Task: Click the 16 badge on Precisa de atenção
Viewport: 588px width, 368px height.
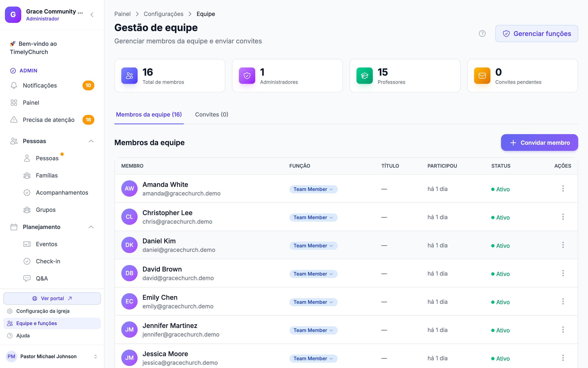Action: [88, 120]
